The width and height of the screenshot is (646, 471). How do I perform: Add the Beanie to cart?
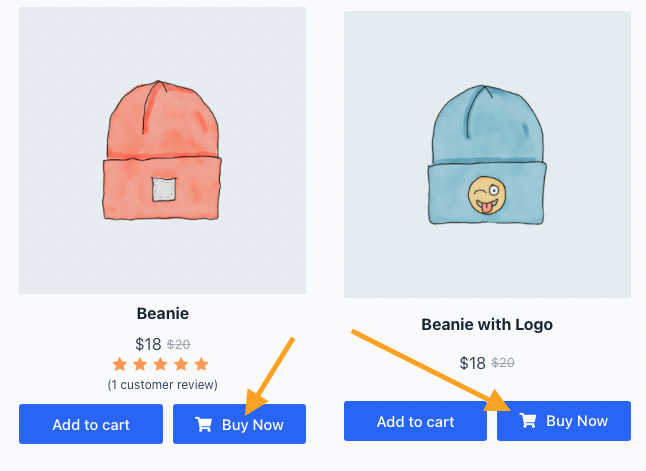[x=91, y=425]
